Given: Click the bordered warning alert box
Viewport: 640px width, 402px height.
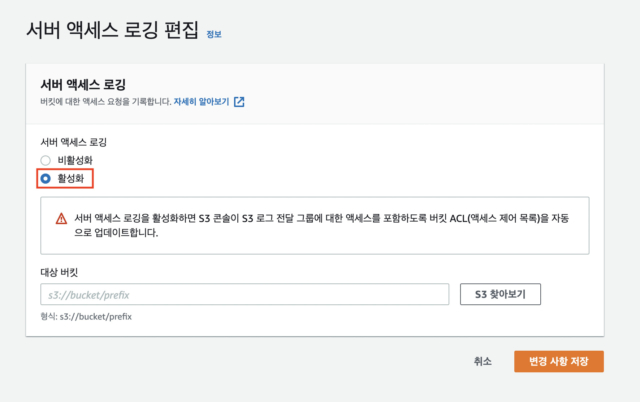Looking at the screenshot, I should point(315,226).
